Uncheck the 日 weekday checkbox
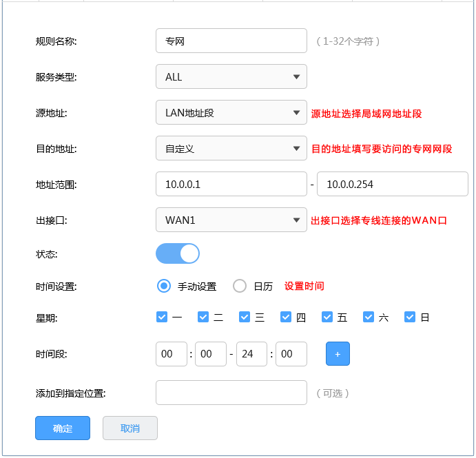The height and width of the screenshot is (458, 476). 409,317
